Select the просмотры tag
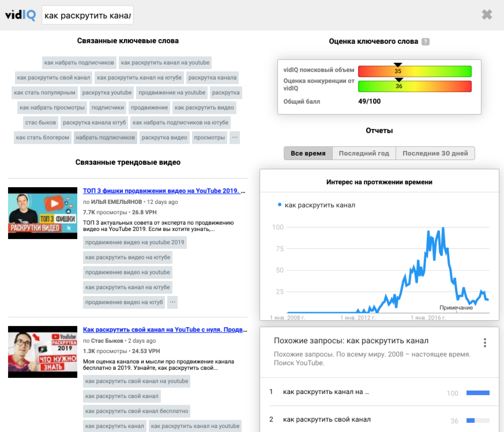 pos(209,137)
